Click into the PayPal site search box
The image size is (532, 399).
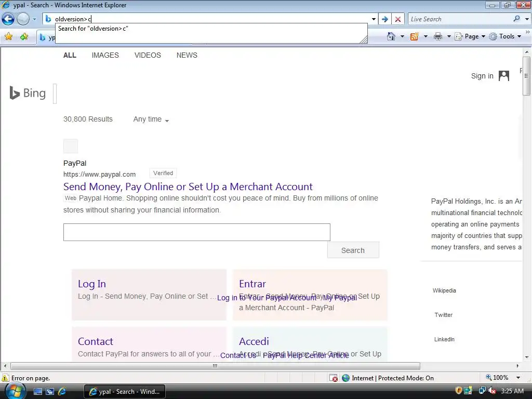[x=197, y=232]
